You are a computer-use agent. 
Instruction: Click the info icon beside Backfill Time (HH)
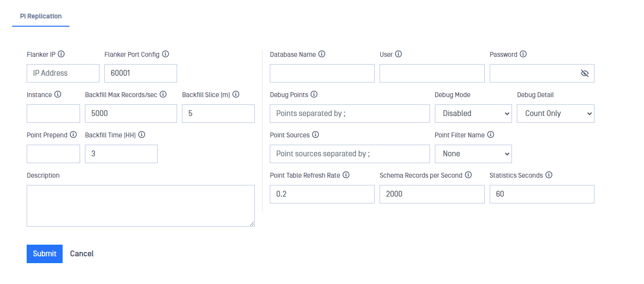point(142,135)
